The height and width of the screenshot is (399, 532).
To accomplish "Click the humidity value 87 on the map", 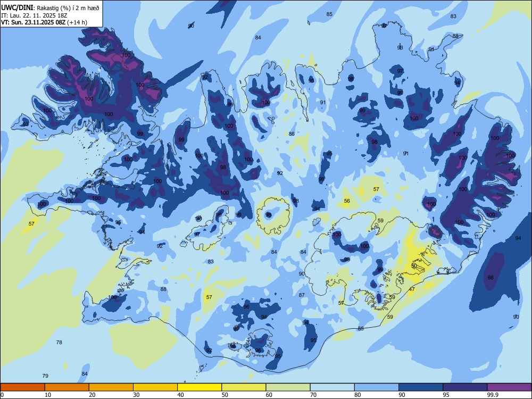I will click(302, 295).
